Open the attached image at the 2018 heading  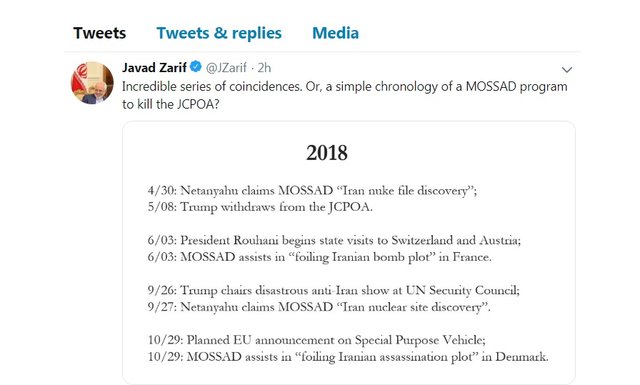(327, 153)
